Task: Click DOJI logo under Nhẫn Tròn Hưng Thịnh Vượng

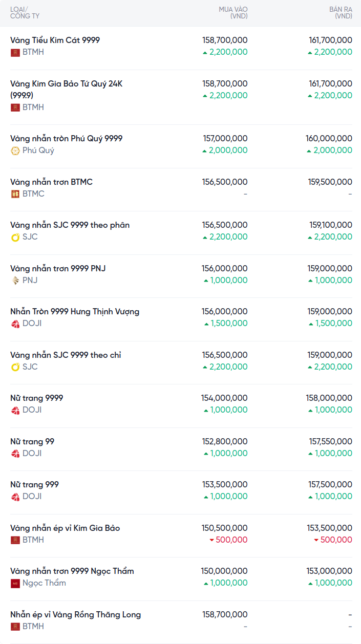Action: coord(15,324)
